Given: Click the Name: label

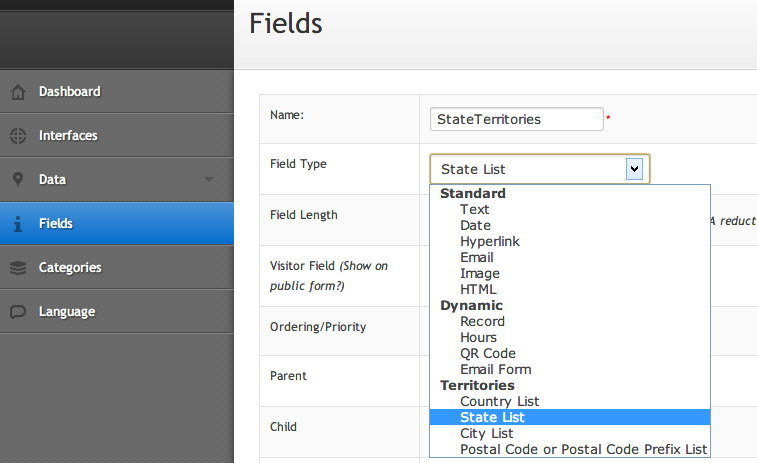Looking at the screenshot, I should [x=287, y=115].
